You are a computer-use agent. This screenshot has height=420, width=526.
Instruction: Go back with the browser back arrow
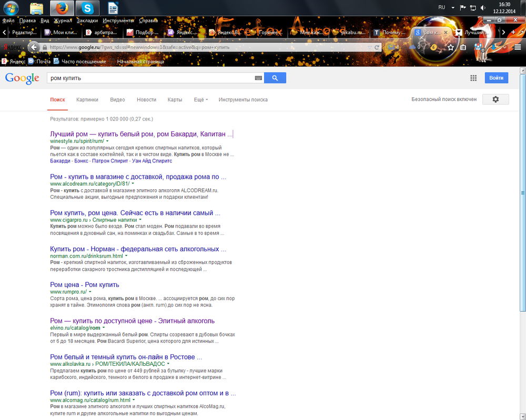[34, 47]
